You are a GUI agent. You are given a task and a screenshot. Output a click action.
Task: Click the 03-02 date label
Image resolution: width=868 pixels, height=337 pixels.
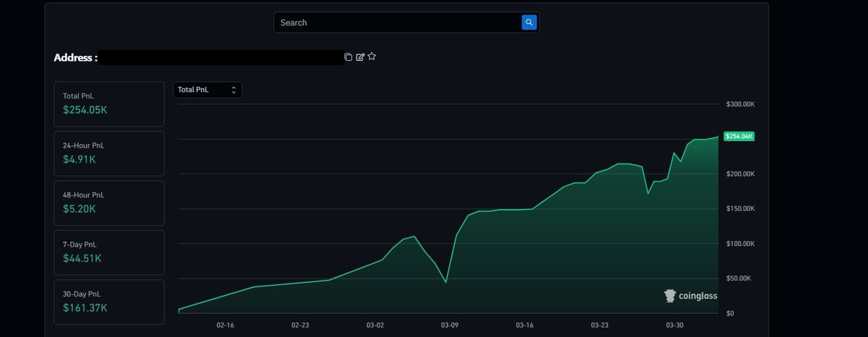[375, 325]
